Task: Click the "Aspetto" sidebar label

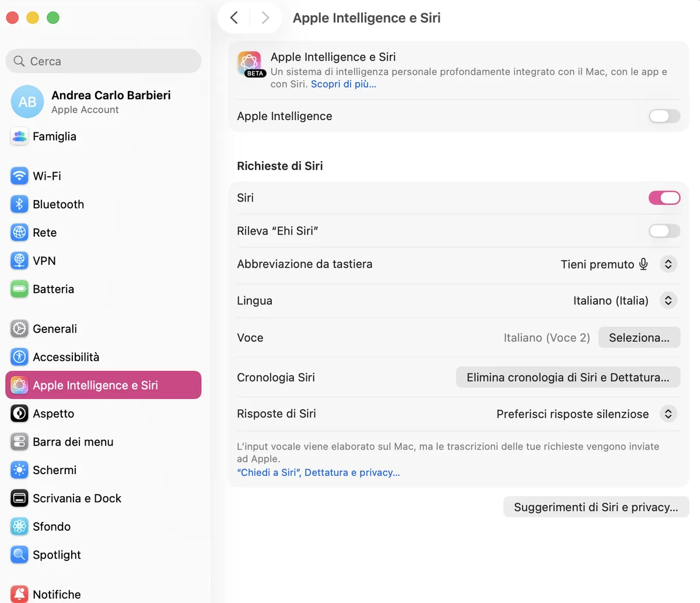Action: pyautogui.click(x=54, y=413)
